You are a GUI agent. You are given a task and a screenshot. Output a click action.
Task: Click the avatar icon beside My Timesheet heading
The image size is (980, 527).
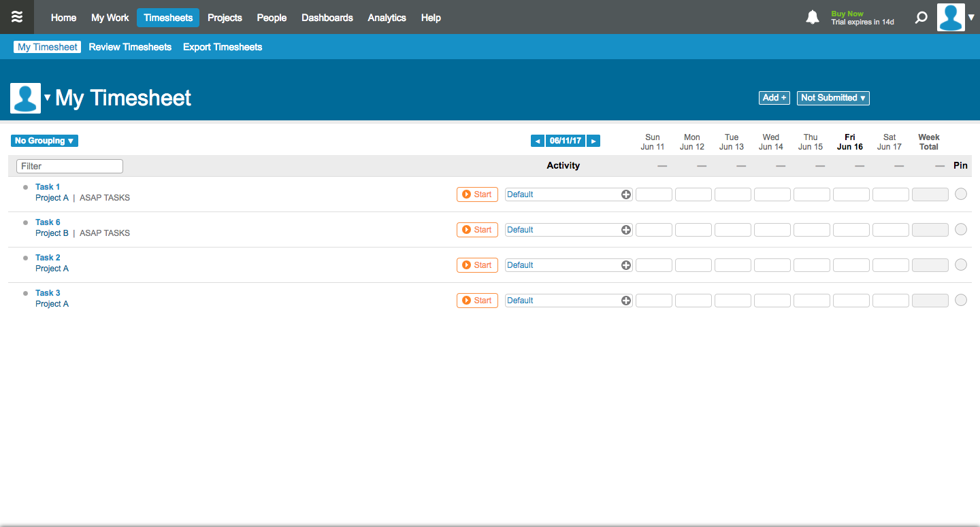[x=25, y=98]
